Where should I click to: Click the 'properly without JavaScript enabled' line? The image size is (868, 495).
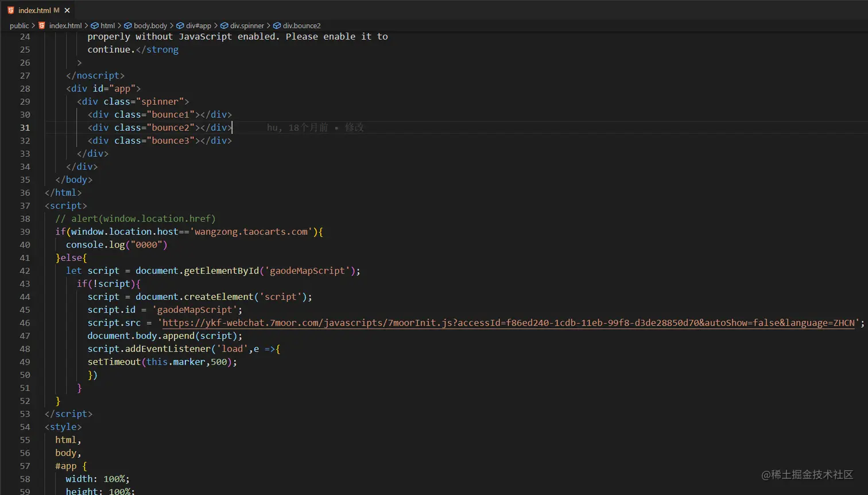pyautogui.click(x=238, y=37)
